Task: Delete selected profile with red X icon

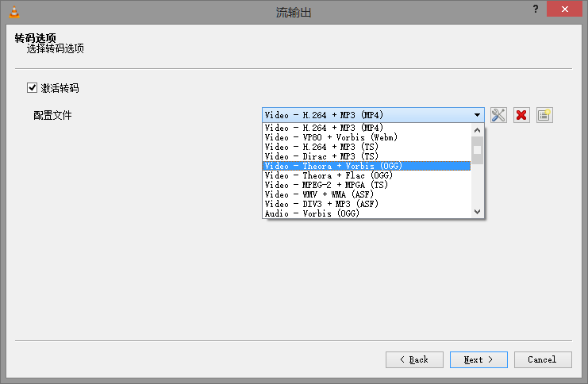Action: (x=521, y=115)
